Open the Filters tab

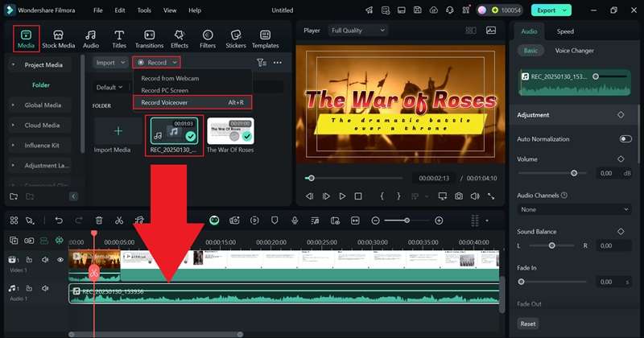(x=208, y=39)
